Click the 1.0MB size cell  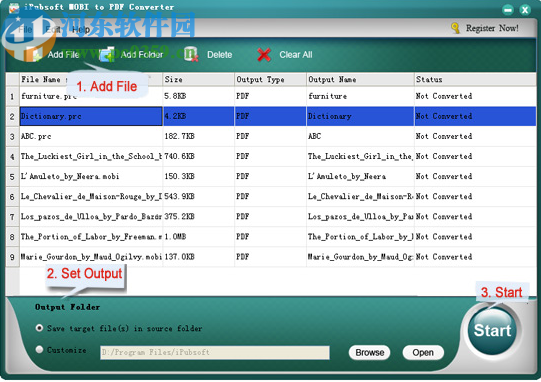[198, 236]
